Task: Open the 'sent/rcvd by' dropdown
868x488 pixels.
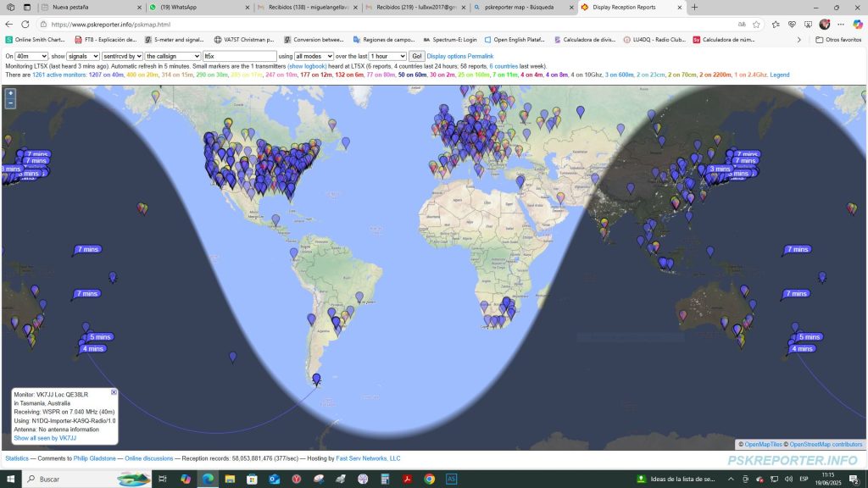Action: pyautogui.click(x=122, y=56)
